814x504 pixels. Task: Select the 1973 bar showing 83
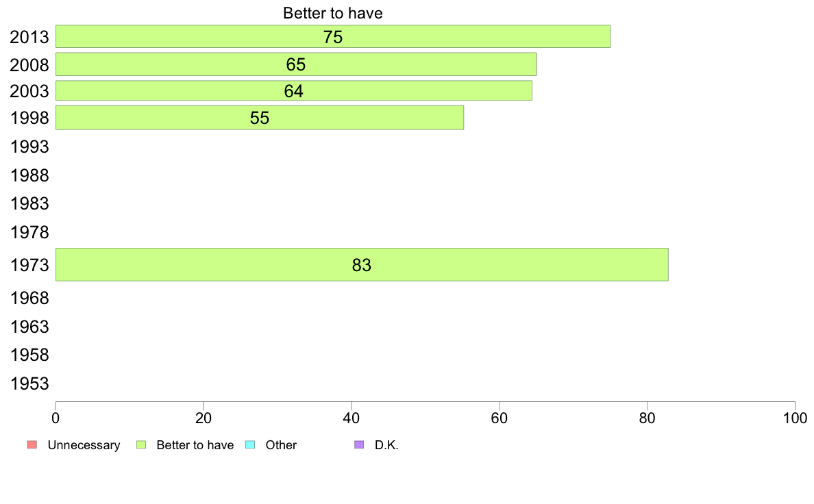(x=362, y=265)
